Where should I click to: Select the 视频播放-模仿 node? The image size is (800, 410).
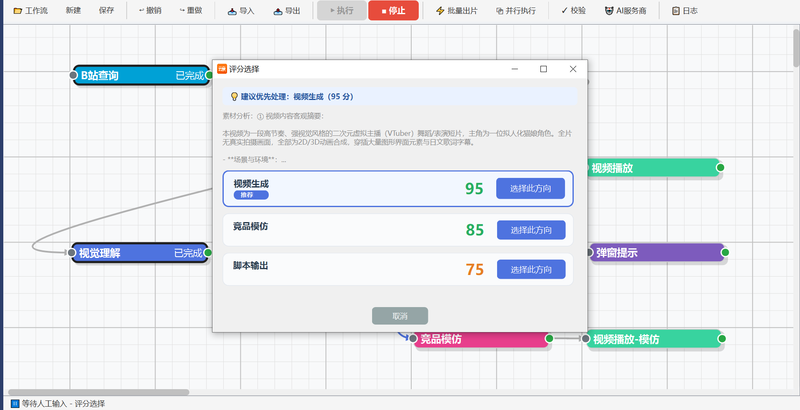tap(654, 339)
